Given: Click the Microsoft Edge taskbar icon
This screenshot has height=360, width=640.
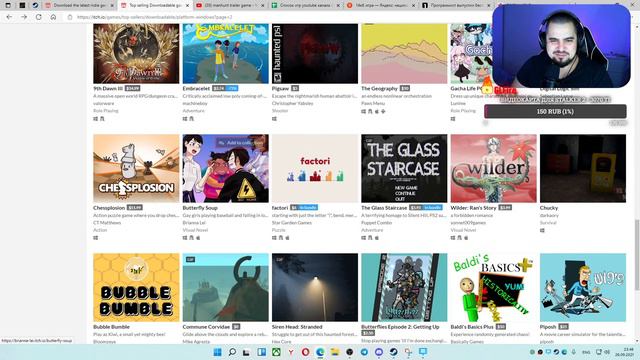Looking at the screenshot, I should point(320,352).
